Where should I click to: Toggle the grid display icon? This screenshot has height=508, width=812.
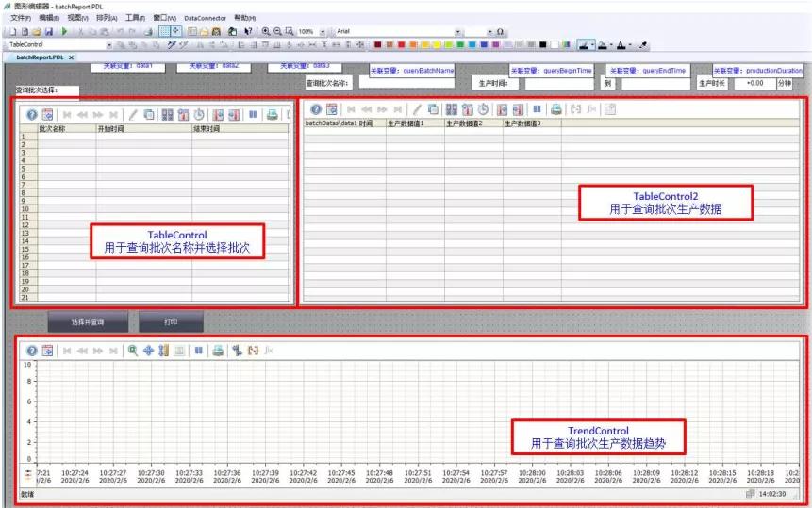[x=164, y=31]
